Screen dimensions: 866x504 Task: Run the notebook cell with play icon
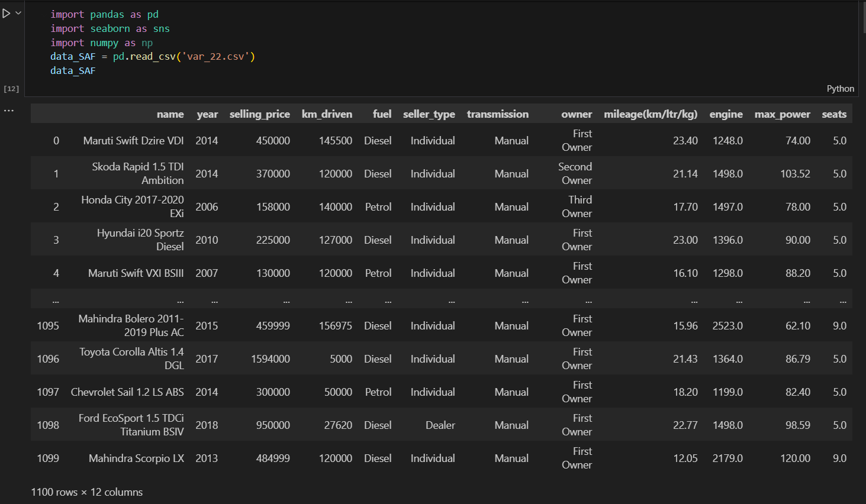[7, 13]
